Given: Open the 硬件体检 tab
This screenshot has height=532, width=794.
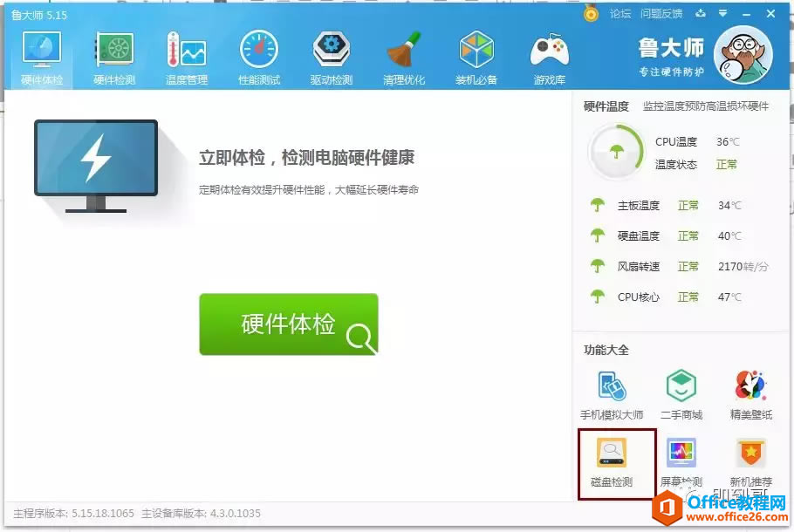Looking at the screenshot, I should click(x=42, y=58).
